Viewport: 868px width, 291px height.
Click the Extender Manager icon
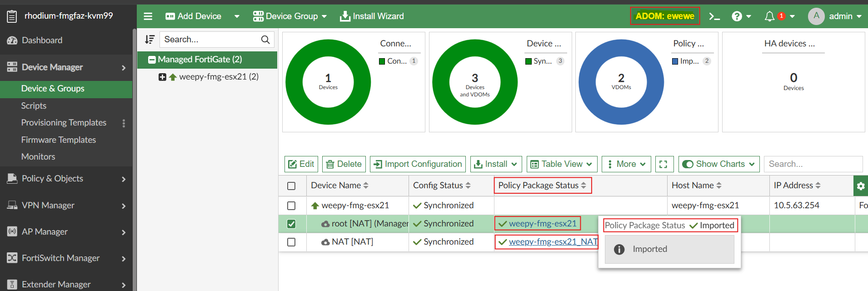pyautogui.click(x=12, y=284)
